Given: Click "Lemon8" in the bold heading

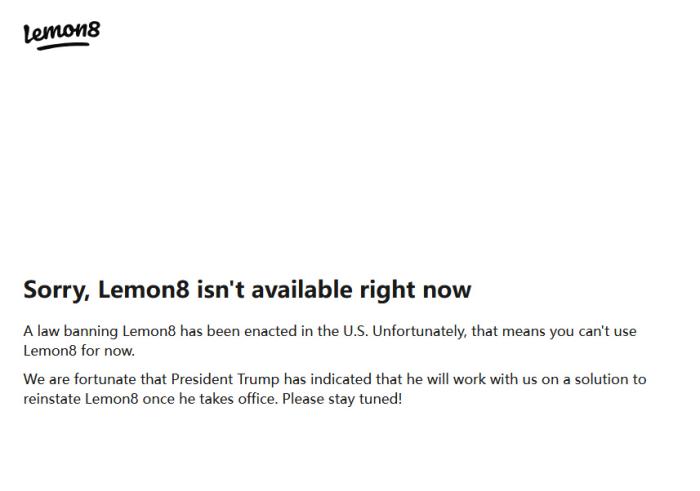Looking at the screenshot, I should pos(138,290).
